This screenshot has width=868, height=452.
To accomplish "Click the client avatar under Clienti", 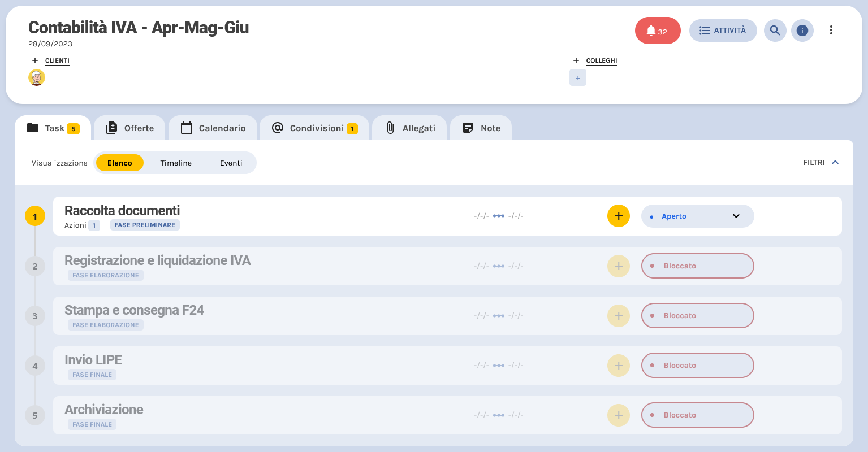I will [37, 77].
